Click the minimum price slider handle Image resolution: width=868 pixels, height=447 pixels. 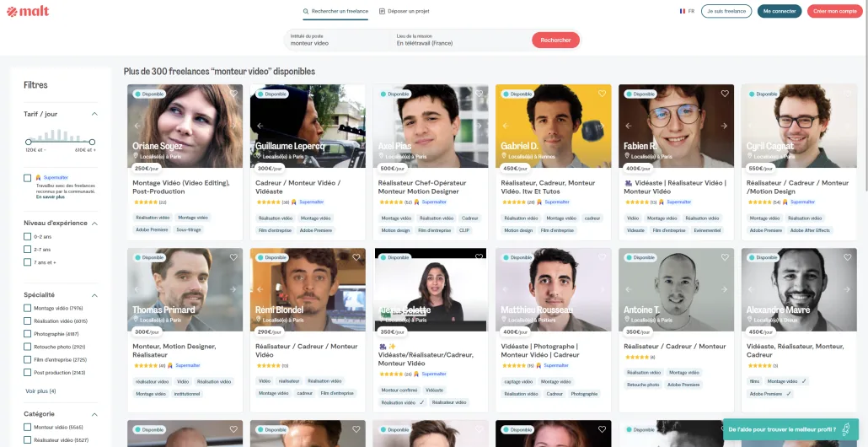tap(29, 142)
